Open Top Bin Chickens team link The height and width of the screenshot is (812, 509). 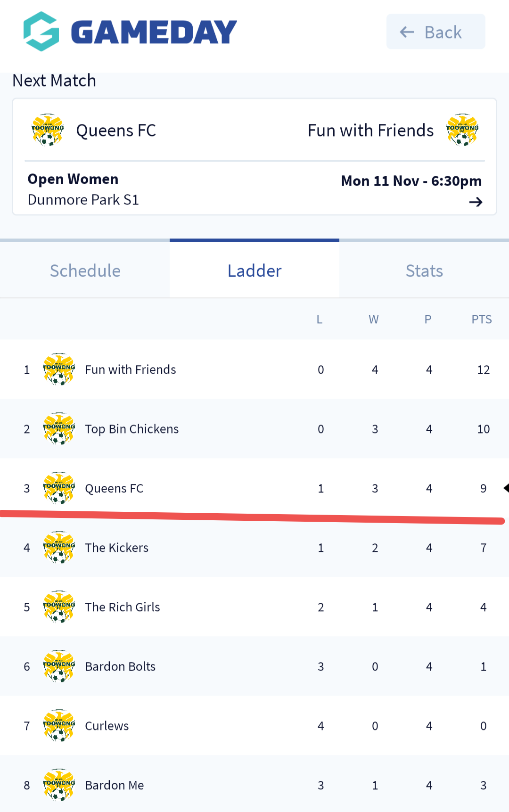132,429
